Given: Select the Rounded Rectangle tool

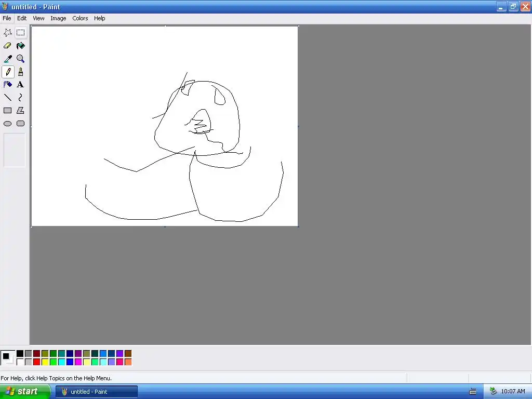Looking at the screenshot, I should [21, 124].
